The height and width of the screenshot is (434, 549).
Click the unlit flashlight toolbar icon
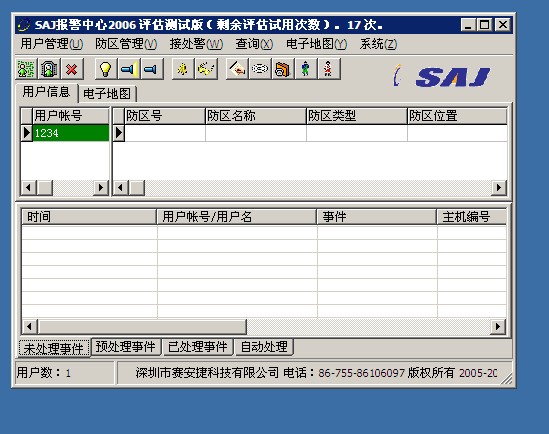pyautogui.click(x=151, y=69)
